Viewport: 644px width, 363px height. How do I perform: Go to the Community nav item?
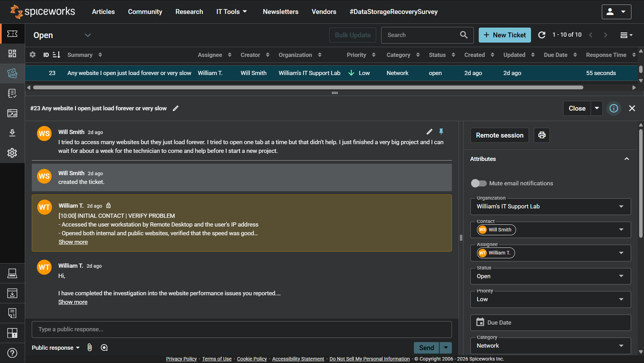click(x=145, y=12)
